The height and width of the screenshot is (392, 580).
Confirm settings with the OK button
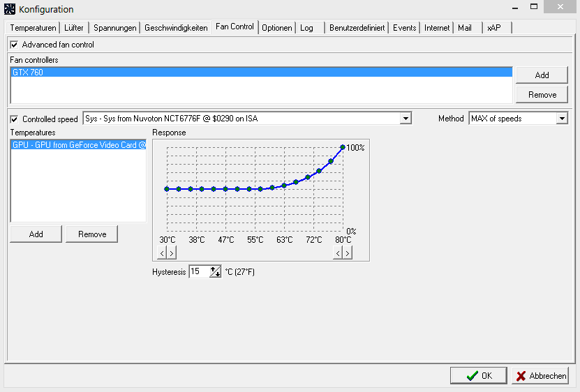pos(478,376)
